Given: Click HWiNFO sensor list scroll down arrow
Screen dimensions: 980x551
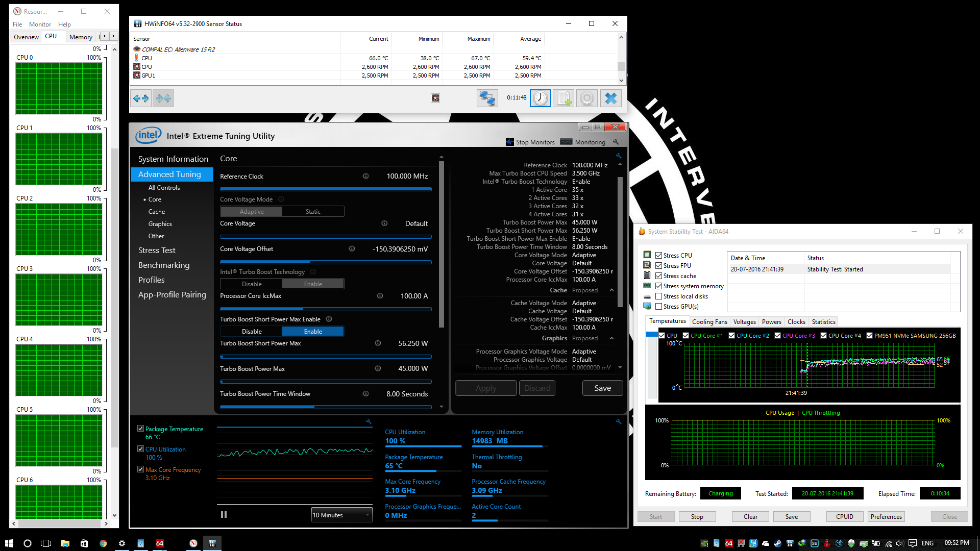Looking at the screenshot, I should 621,81.
